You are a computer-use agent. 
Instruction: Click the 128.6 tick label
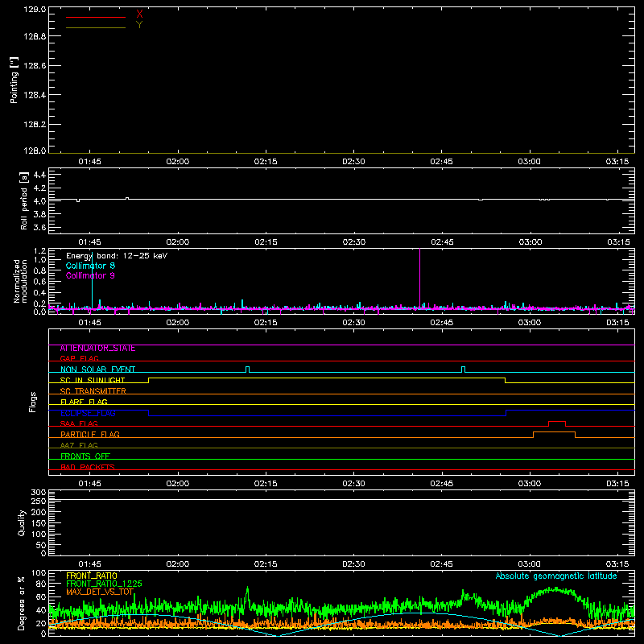pyautogui.click(x=35, y=66)
